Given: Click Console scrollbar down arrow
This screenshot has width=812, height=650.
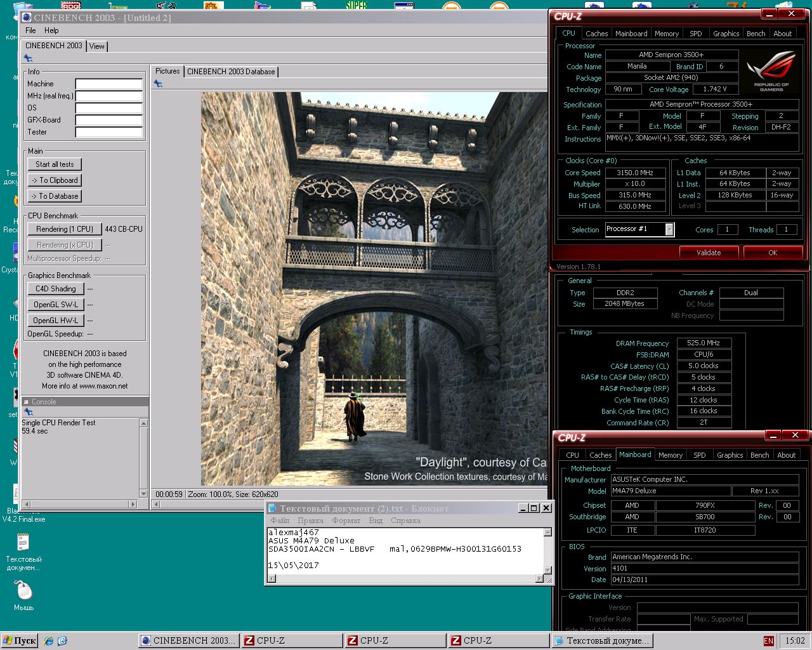Looking at the screenshot, I should pos(143,494).
